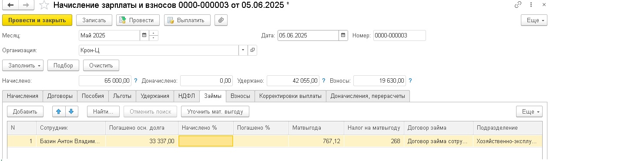644x161 pixels.
Task: Select the Начислено % cell for Базин
Action: [x=206, y=141]
